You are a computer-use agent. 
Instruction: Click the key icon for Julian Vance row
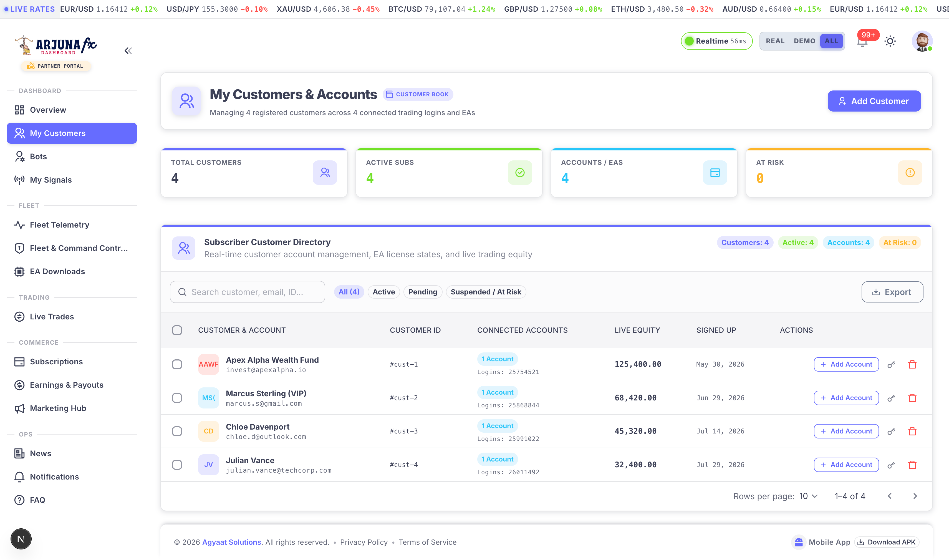[x=891, y=465]
